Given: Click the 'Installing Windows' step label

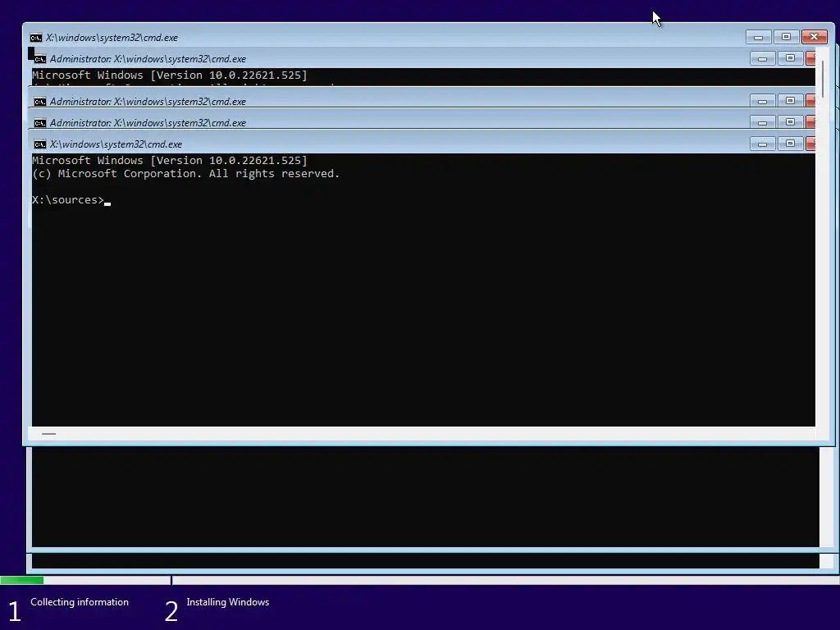Looking at the screenshot, I should tap(228, 602).
